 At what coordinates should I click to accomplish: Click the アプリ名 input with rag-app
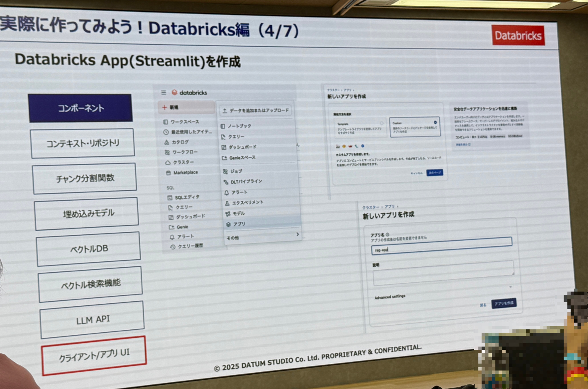click(x=442, y=246)
